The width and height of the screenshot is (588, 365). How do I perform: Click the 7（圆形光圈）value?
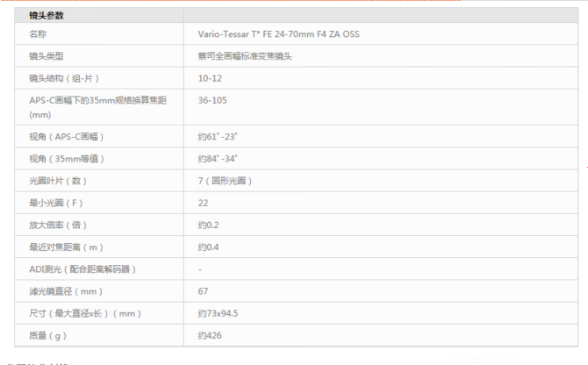(x=225, y=181)
